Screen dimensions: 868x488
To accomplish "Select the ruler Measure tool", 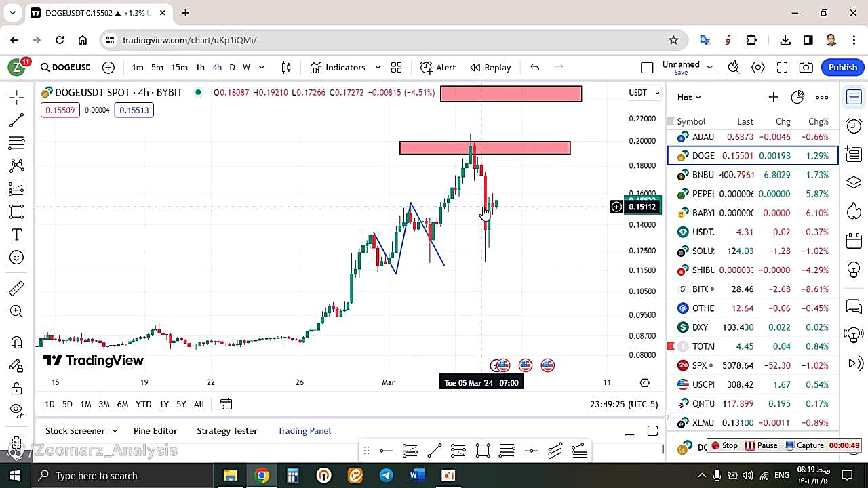I will point(17,288).
